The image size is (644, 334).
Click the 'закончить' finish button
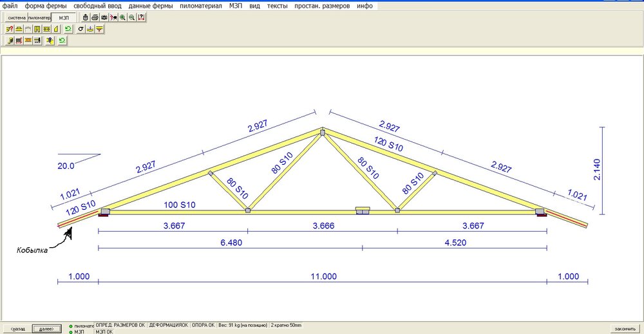pyautogui.click(x=624, y=329)
